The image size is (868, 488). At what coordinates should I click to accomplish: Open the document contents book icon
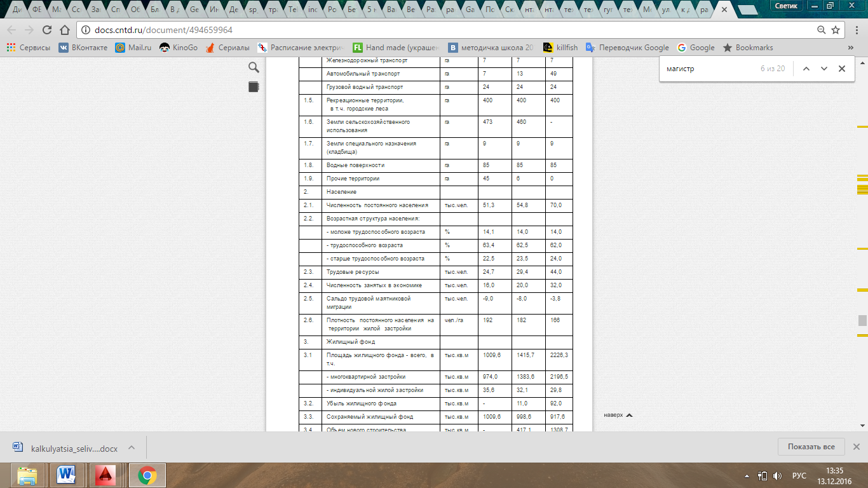click(254, 86)
